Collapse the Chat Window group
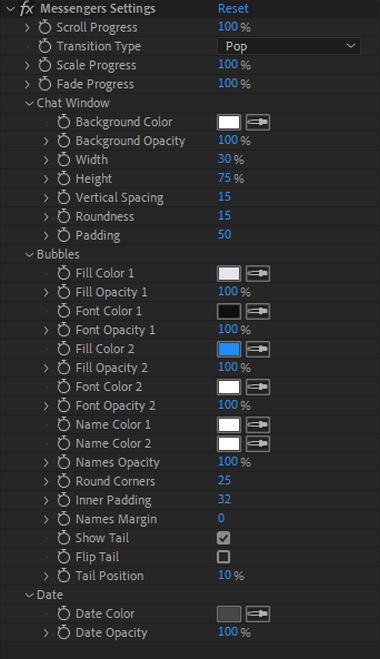The width and height of the screenshot is (380, 659). 29,103
